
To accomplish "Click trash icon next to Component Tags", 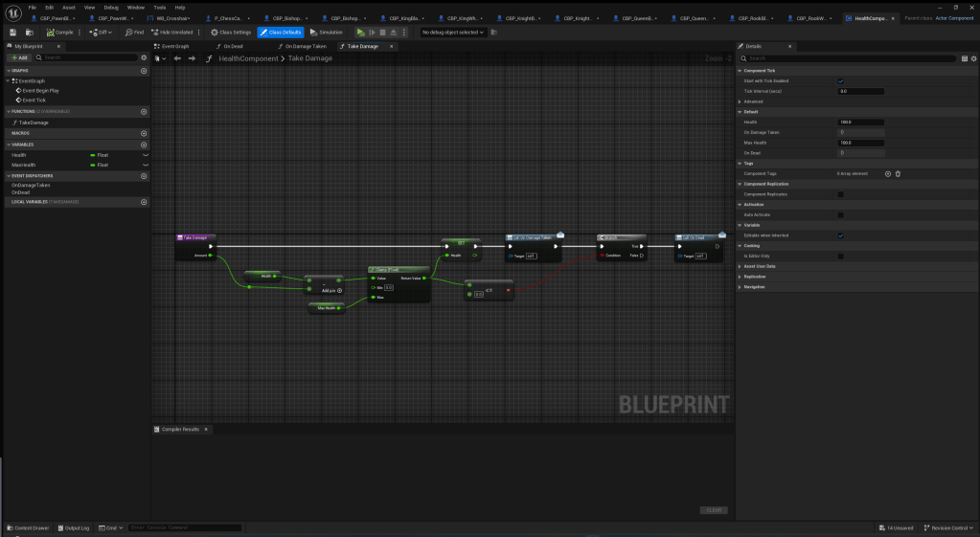I will click(x=899, y=173).
